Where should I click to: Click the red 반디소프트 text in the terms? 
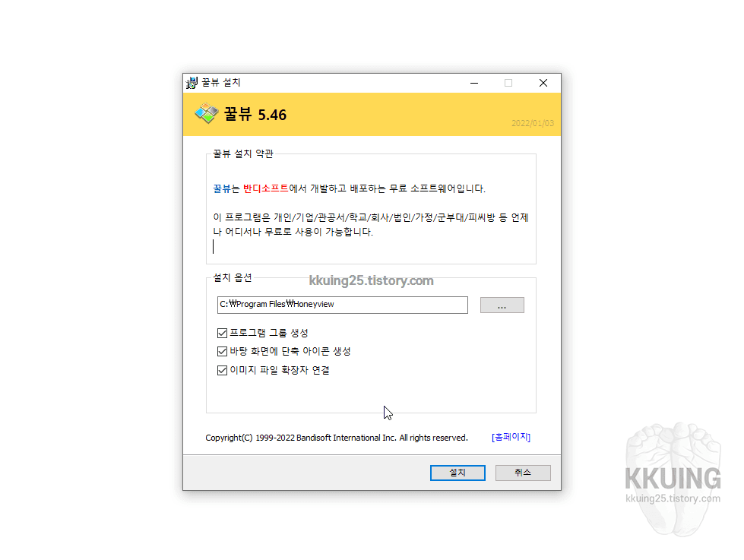[266, 188]
